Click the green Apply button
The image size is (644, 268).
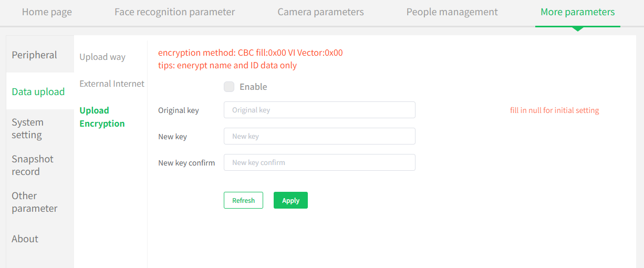tap(290, 200)
